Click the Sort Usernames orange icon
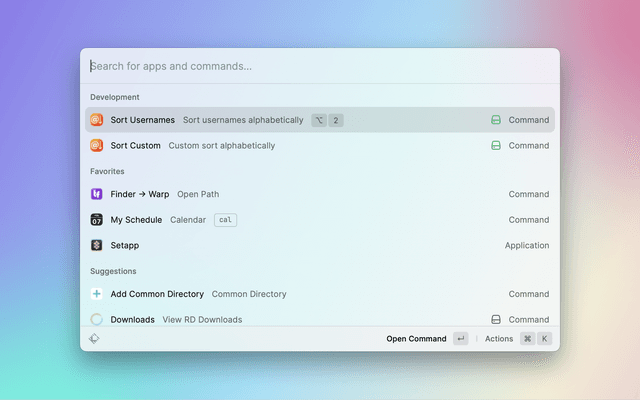Screen dimensions: 640x400 (97, 120)
